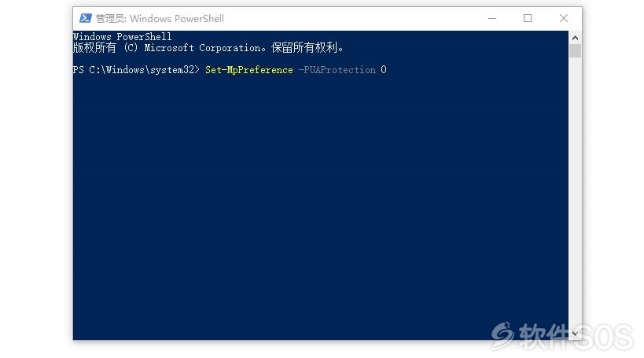Click the swirl logo beside 软件SOS
The image size is (644, 358).
coord(502,335)
